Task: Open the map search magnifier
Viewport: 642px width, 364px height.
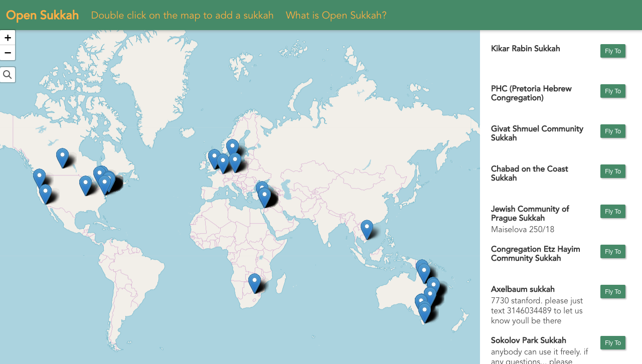Action: coord(8,75)
